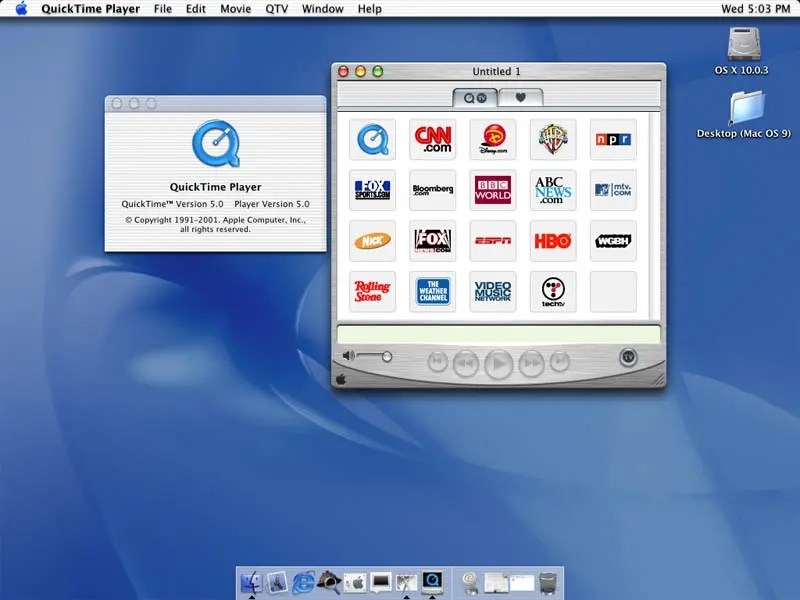Click the green info display field
Viewport: 800px width, 600px height.
pyautogui.click(x=498, y=335)
